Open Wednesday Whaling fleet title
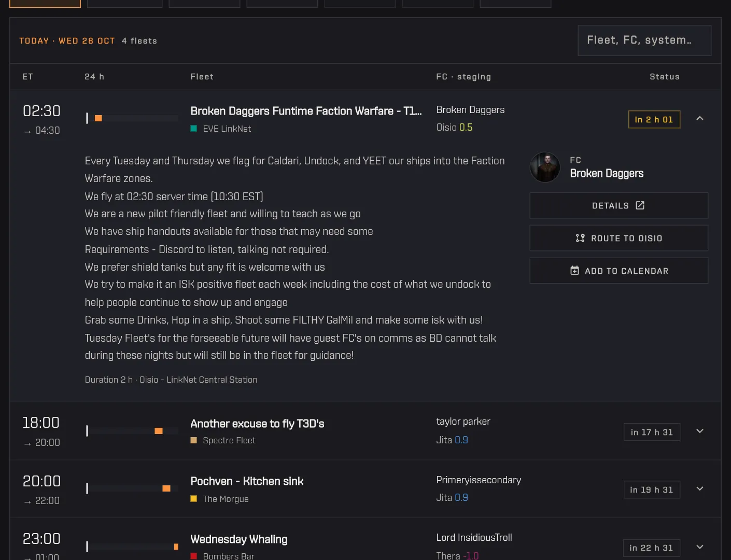This screenshot has height=560, width=731. [x=239, y=539]
